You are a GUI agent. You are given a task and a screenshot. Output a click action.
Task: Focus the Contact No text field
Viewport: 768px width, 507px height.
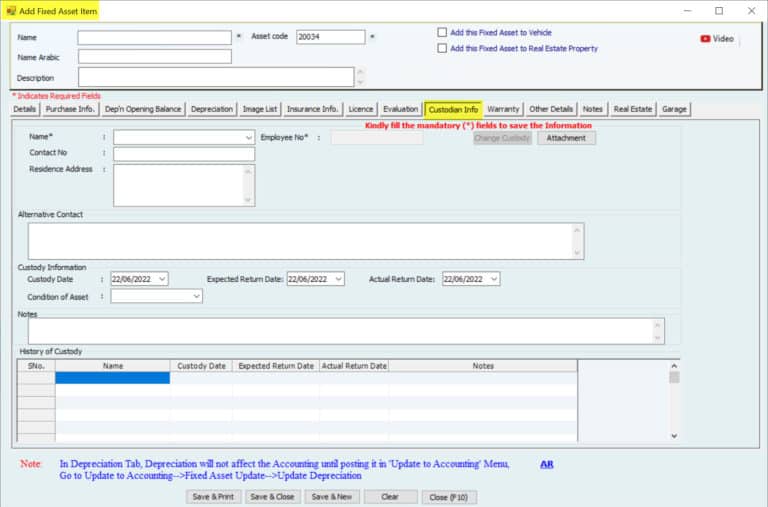pyautogui.click(x=184, y=154)
